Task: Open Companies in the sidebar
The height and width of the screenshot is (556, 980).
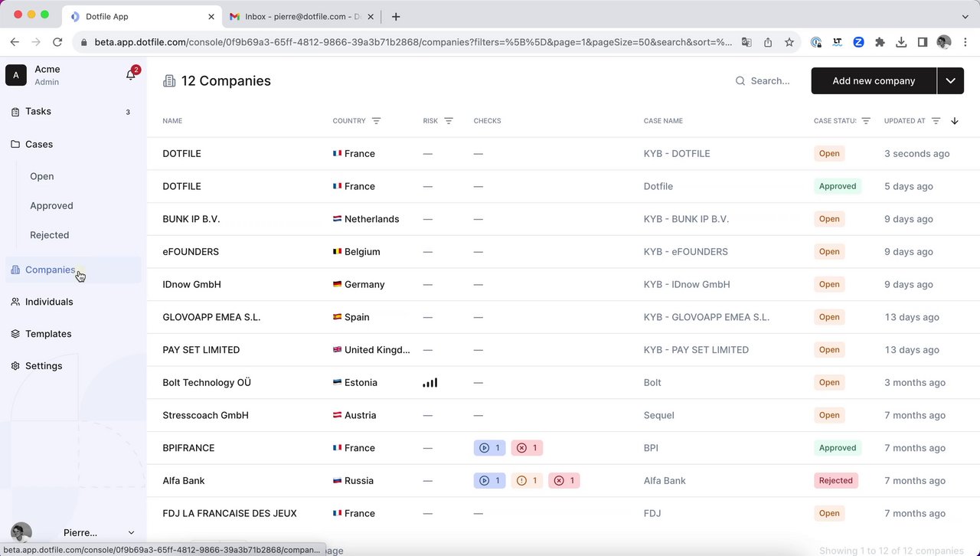Action: [73, 270]
